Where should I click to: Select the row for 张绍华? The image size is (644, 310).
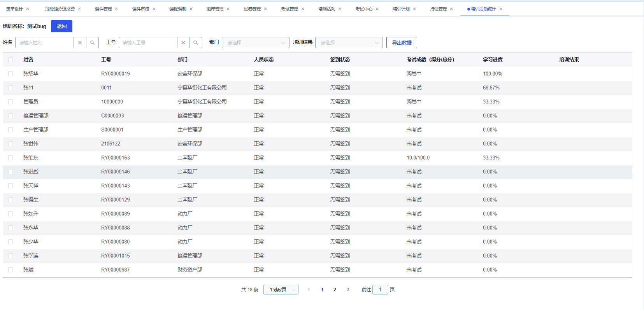click(x=11, y=74)
